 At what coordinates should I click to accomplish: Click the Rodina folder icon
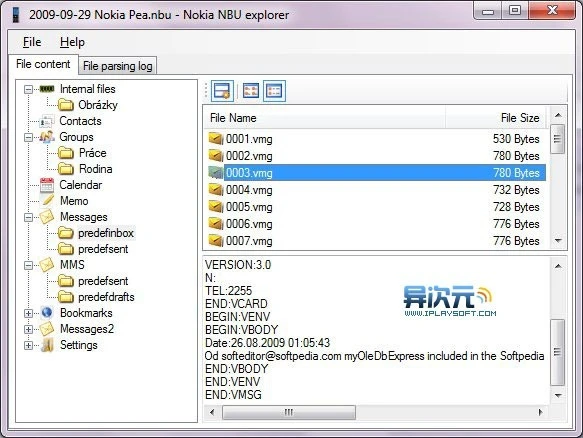coord(66,169)
